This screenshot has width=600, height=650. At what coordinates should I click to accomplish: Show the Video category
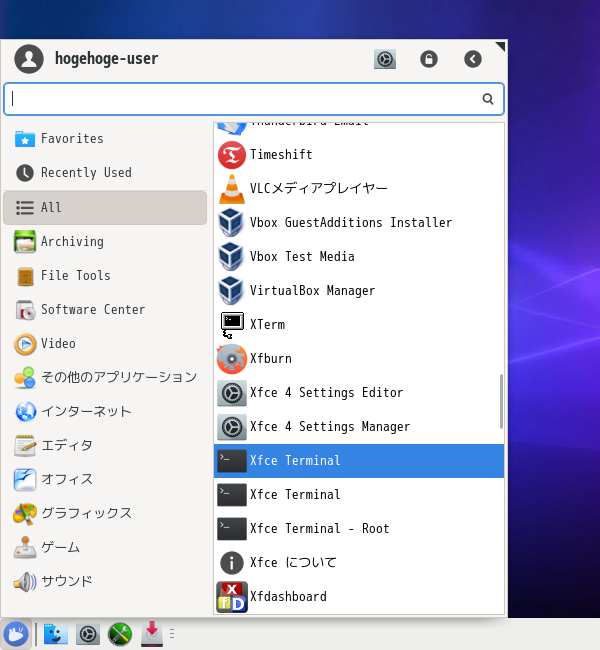(105, 344)
